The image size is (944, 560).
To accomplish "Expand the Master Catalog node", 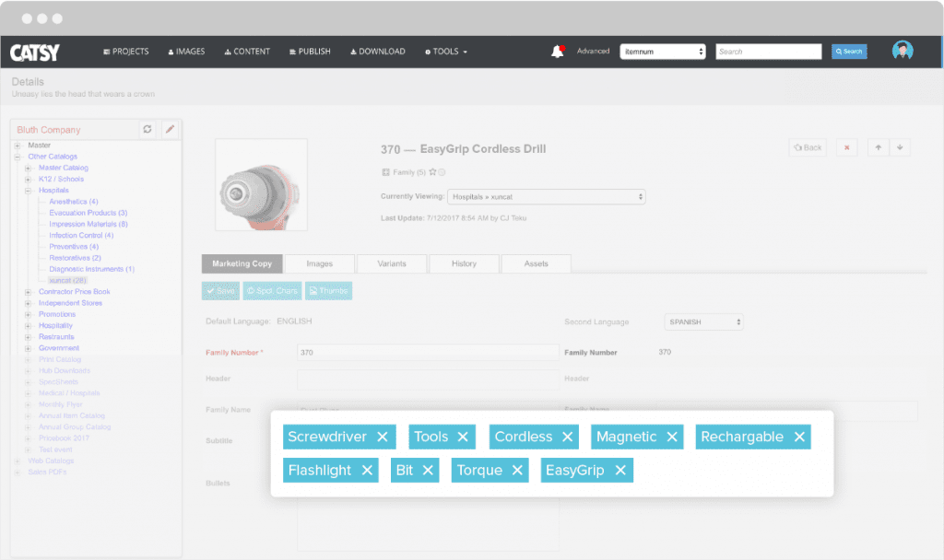I will 28,169.
